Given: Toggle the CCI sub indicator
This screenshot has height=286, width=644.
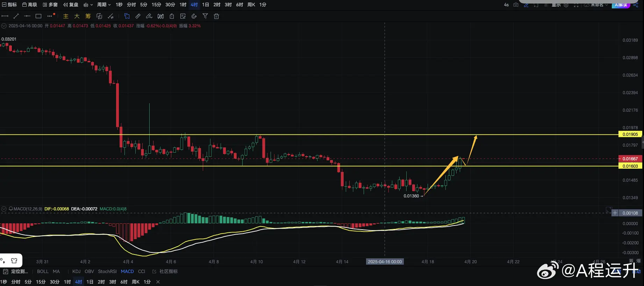Looking at the screenshot, I should tap(142, 271).
